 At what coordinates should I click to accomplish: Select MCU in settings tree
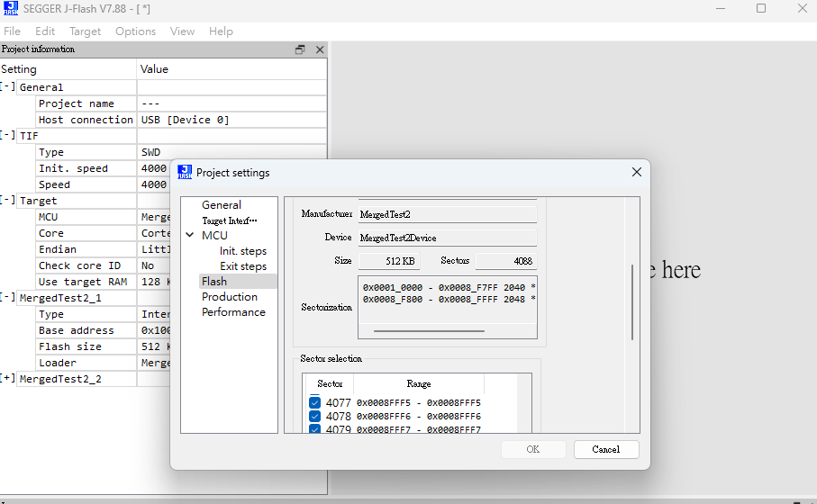(x=214, y=235)
